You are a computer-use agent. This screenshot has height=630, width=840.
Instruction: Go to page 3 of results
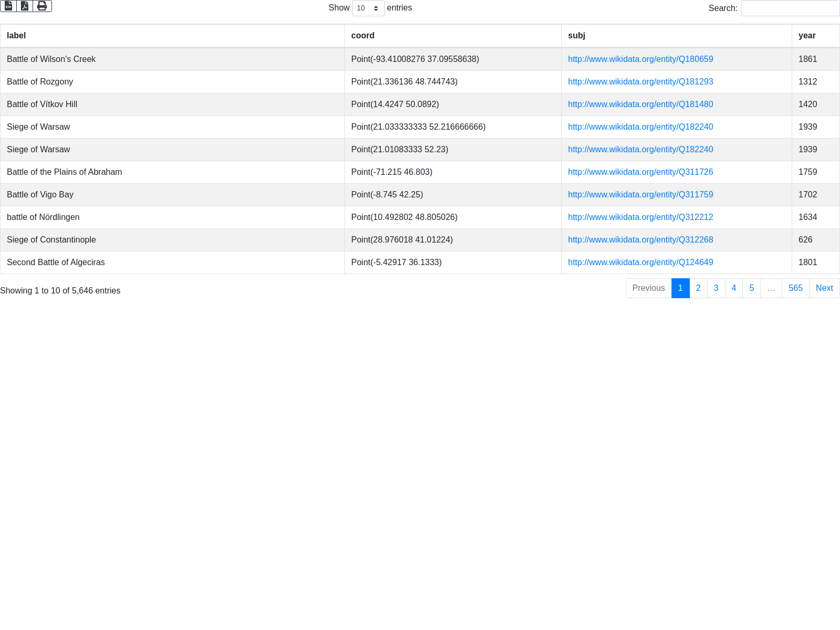point(716,288)
